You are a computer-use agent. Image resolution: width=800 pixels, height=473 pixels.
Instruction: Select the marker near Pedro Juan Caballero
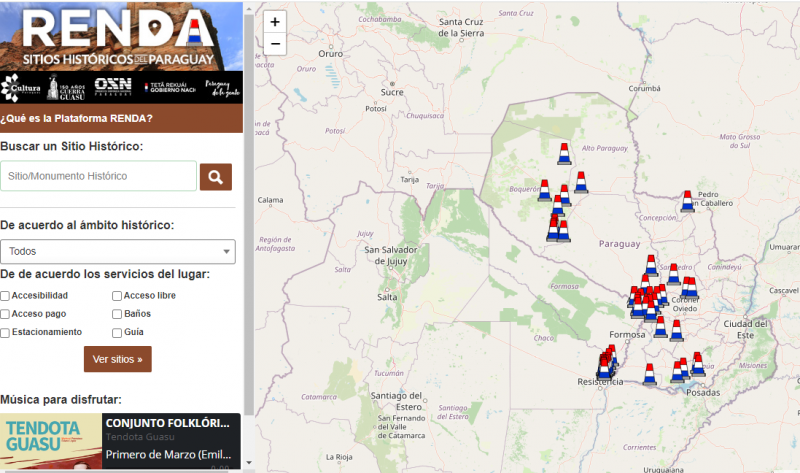coord(688,201)
